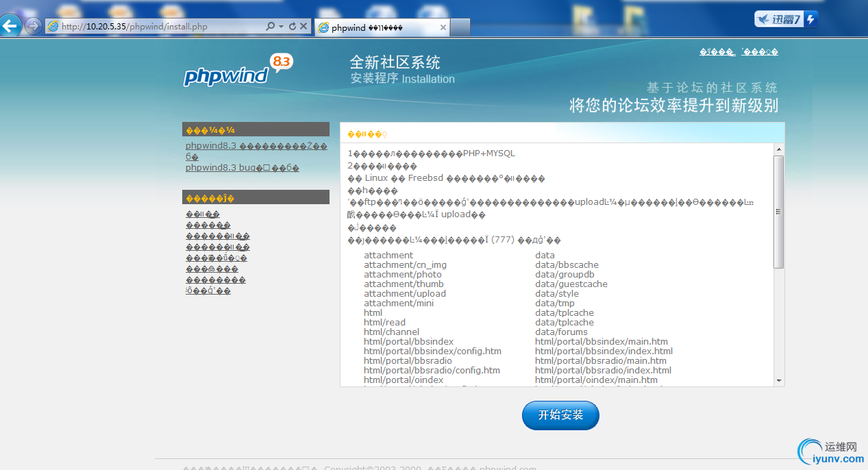Click the Xunlei 7 (迅雷7) toolbar logo
Image resolution: width=868 pixels, height=470 pixels.
coord(778,19)
